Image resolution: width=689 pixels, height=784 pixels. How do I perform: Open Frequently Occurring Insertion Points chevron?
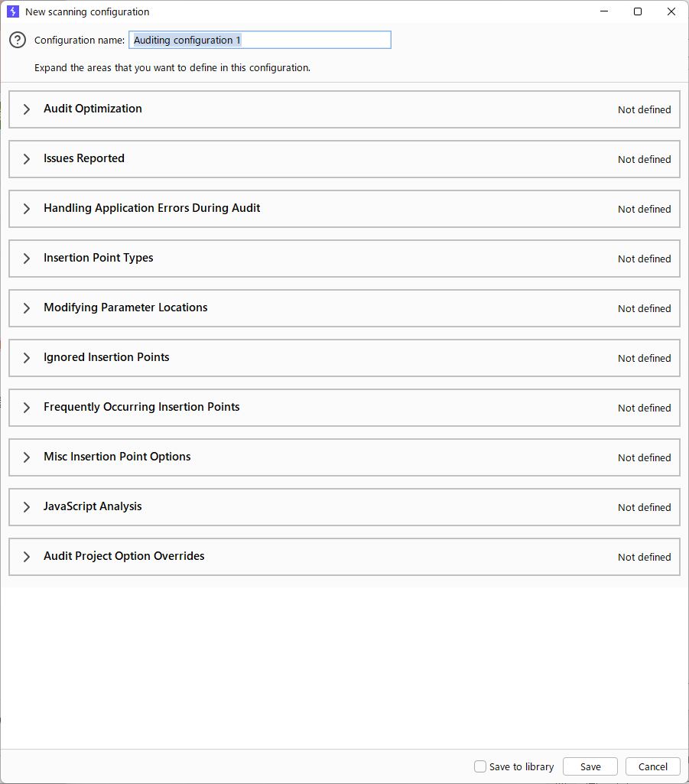(x=27, y=408)
